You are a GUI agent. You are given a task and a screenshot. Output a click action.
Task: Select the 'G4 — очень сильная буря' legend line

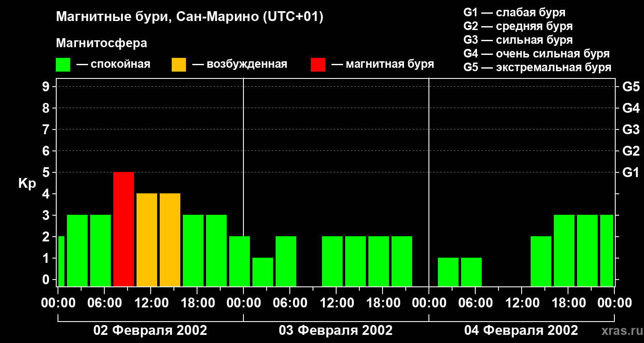click(537, 54)
